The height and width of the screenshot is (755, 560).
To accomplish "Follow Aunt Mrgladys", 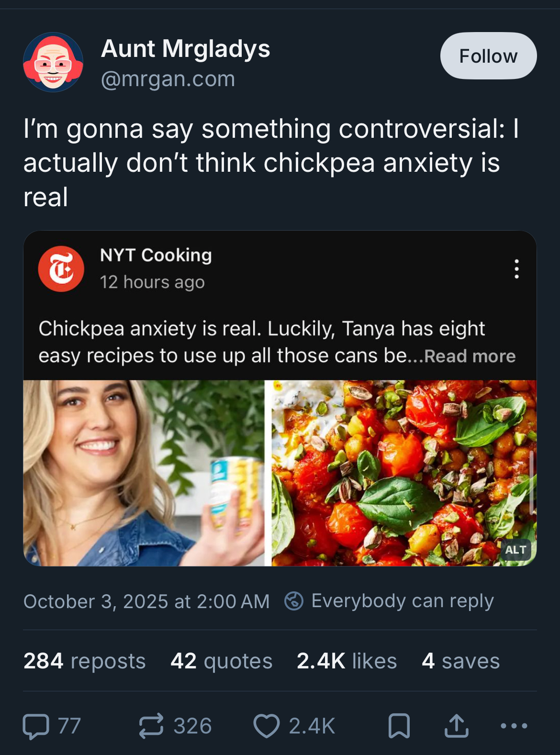I will coord(488,56).
